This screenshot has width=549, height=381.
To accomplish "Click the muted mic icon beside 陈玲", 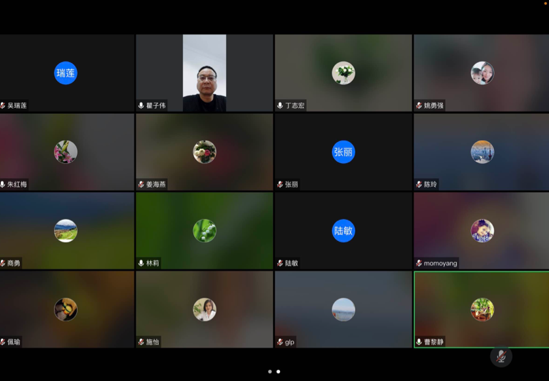I will tap(419, 184).
